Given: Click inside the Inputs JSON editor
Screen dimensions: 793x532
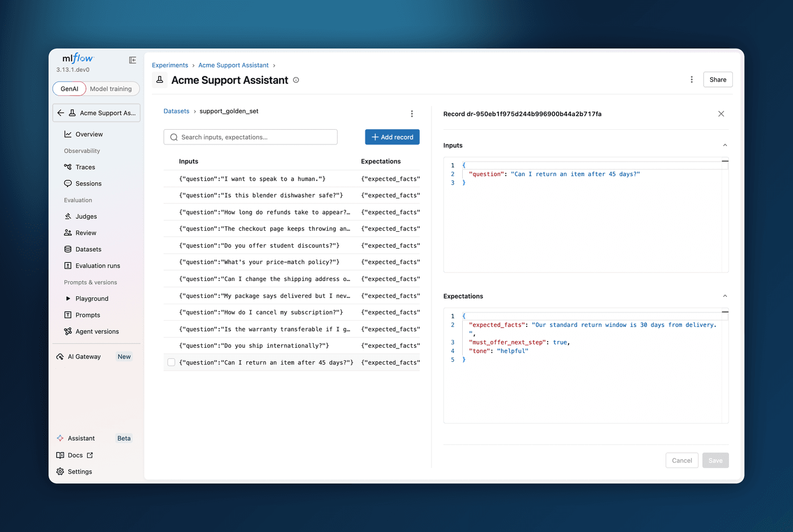Looking at the screenshot, I should tap(586, 215).
